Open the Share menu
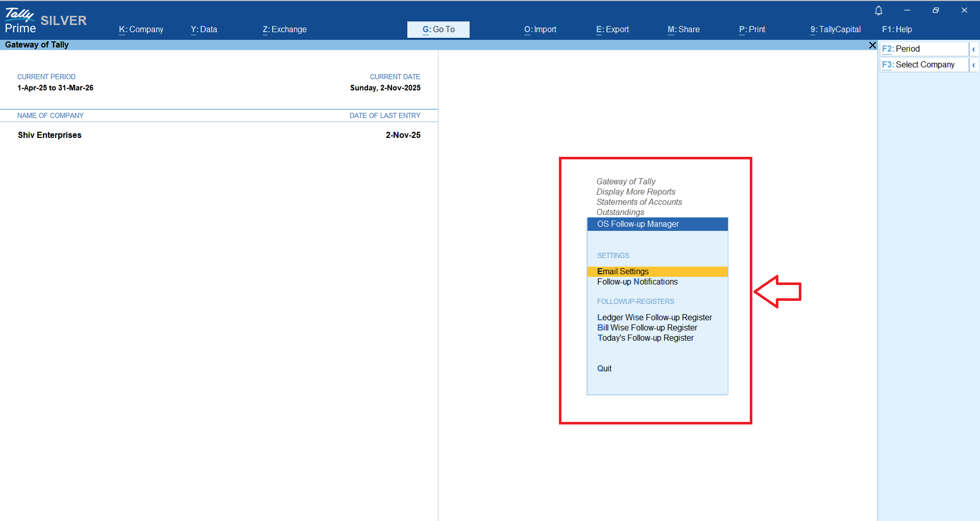Image resolution: width=980 pixels, height=521 pixels. (x=683, y=30)
